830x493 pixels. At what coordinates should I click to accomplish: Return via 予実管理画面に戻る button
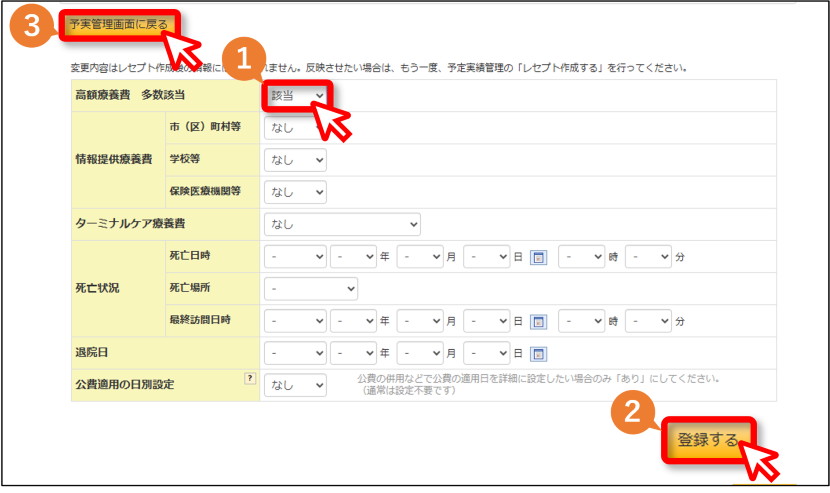(x=119, y=24)
